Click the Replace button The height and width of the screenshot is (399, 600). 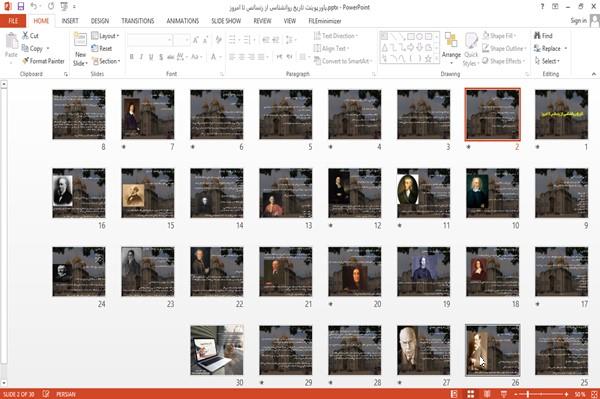(550, 49)
